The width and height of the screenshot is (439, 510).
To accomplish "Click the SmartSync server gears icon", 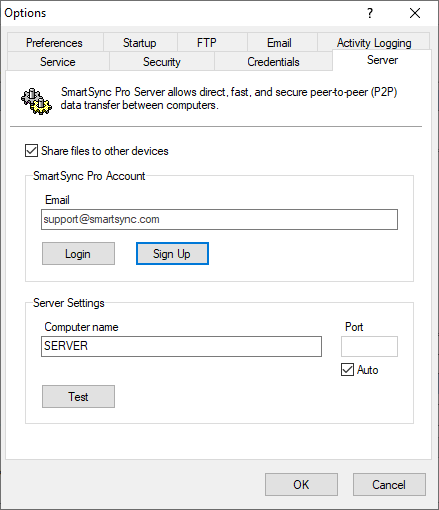I will (x=37, y=101).
